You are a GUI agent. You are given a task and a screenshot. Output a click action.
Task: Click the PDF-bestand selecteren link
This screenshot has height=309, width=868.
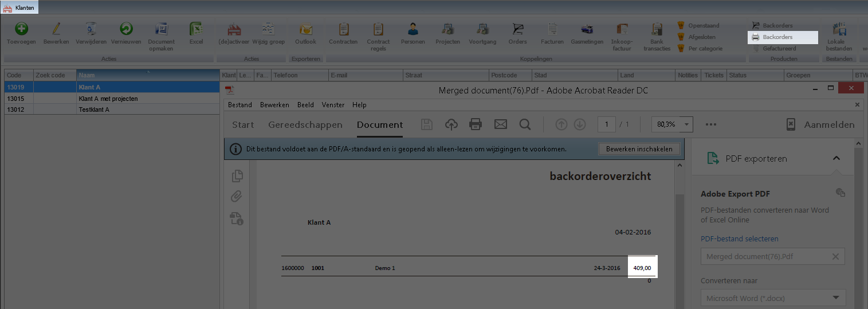[739, 238]
